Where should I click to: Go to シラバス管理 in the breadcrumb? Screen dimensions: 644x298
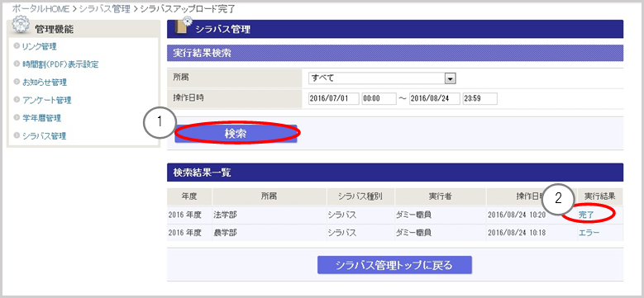tap(104, 8)
